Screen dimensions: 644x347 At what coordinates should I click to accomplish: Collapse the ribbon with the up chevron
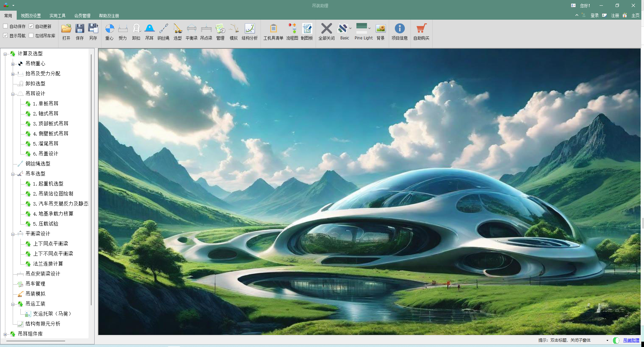coord(577,15)
